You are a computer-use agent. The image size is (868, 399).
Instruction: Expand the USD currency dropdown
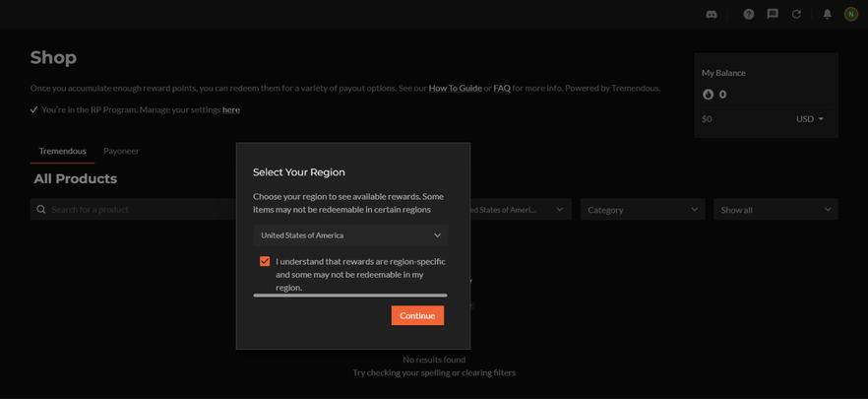(810, 119)
